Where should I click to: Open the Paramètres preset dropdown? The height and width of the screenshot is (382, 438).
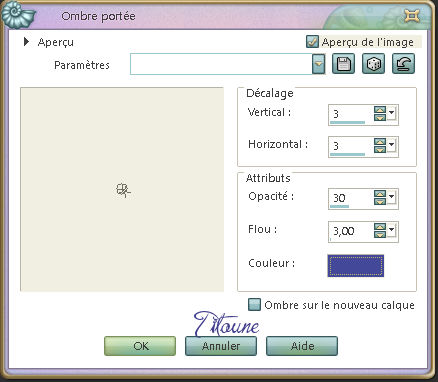(x=319, y=64)
